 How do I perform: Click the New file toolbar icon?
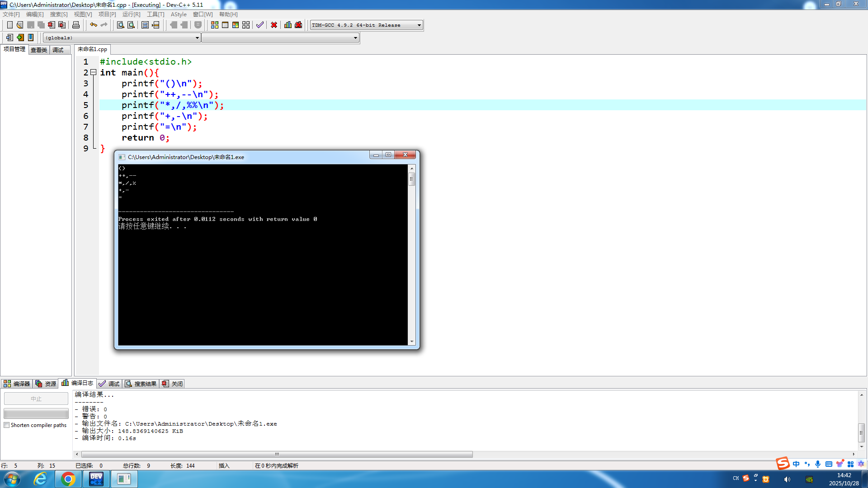9,25
